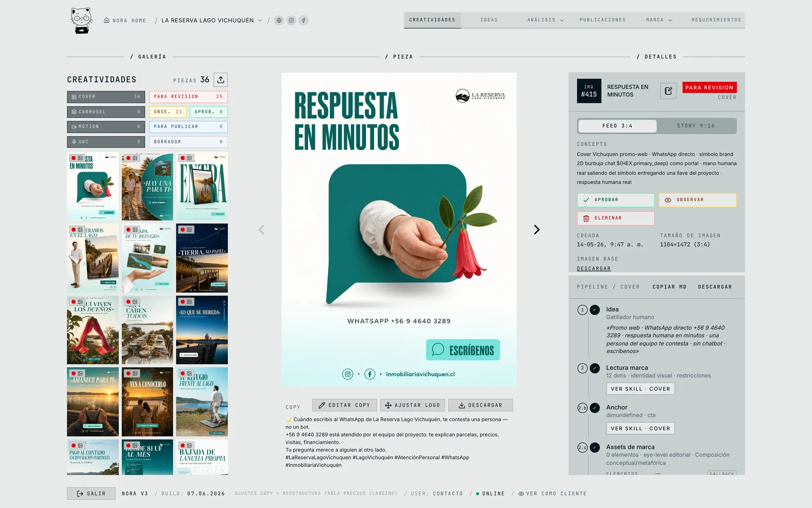Open the Lo que se hereda thumbnail
Viewport: 812px width, 508px height.
(202, 330)
